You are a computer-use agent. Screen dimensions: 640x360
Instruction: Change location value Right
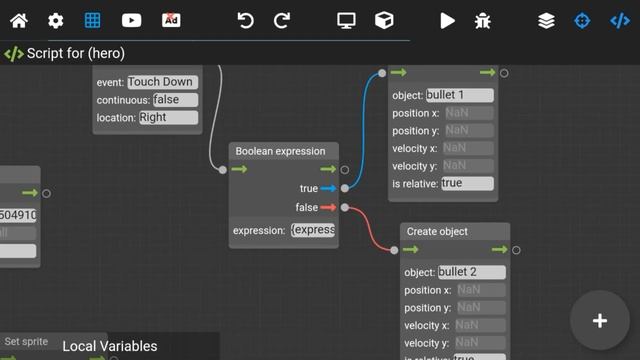click(x=169, y=118)
